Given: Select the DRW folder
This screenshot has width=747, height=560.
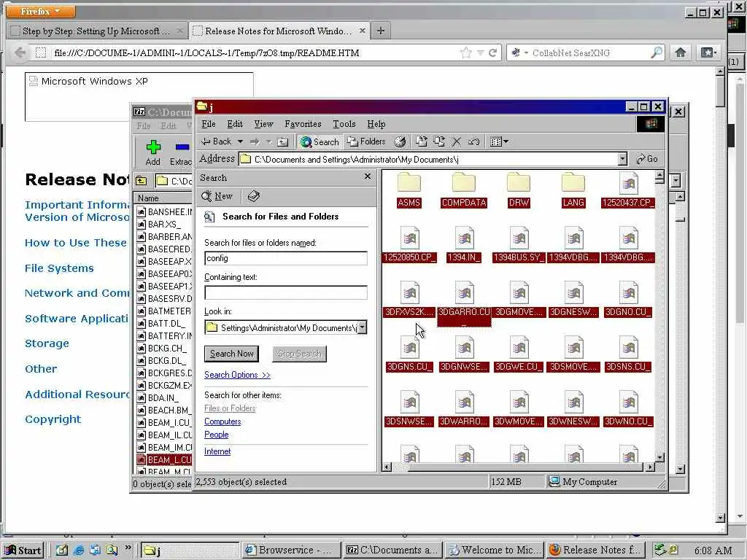Looking at the screenshot, I should pos(519,190).
